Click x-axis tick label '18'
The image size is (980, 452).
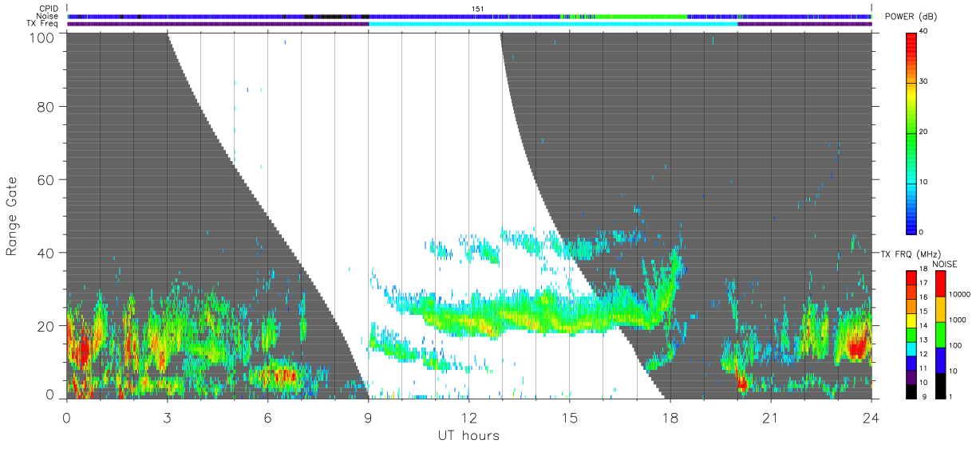pos(670,418)
